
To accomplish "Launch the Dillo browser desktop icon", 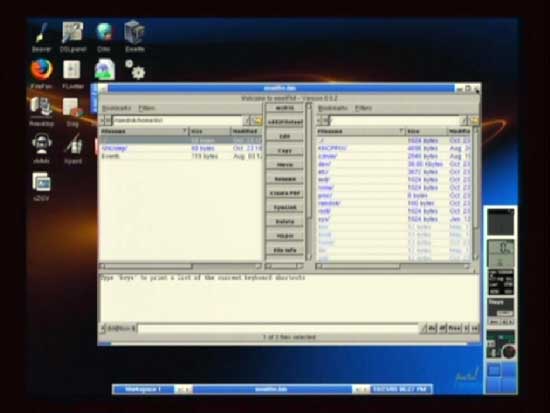I will [104, 37].
